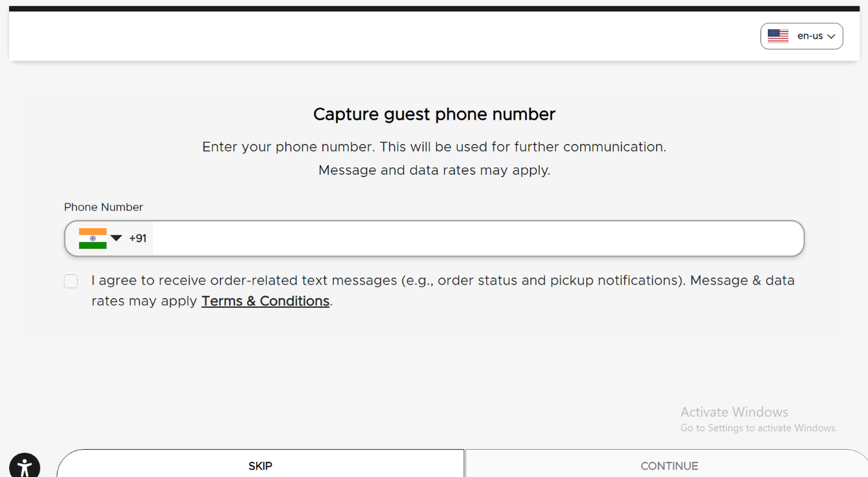
Task: Click 'Message and data rates may apply' line
Action: tap(434, 170)
